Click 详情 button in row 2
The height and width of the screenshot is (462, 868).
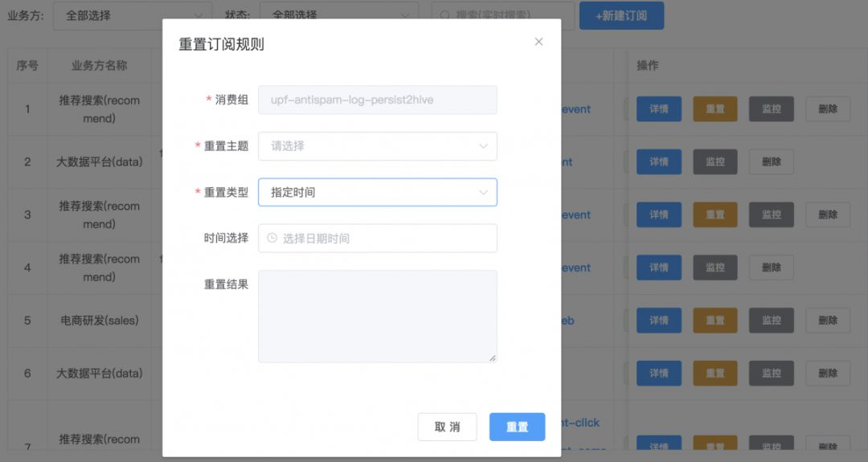point(659,161)
